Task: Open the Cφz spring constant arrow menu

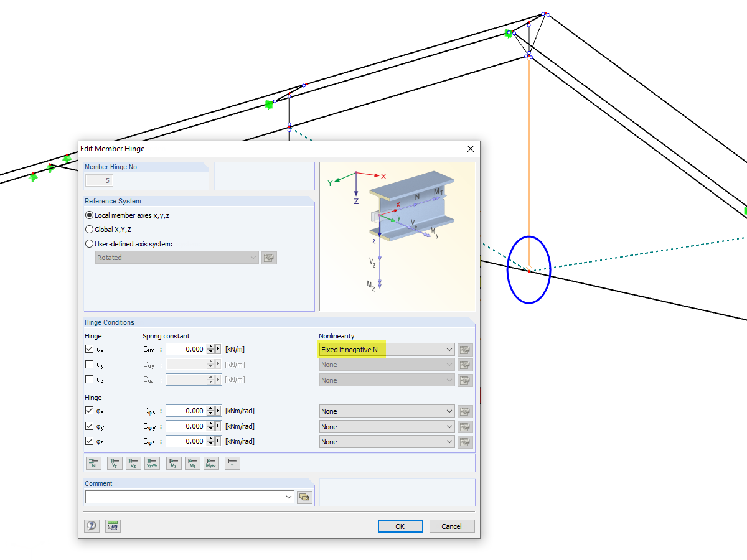Action: pos(218,441)
